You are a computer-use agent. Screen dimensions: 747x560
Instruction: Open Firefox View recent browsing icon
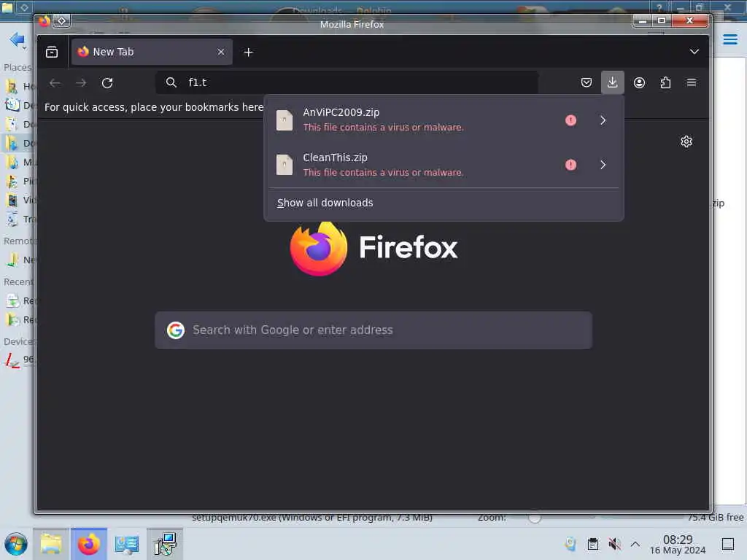52,52
